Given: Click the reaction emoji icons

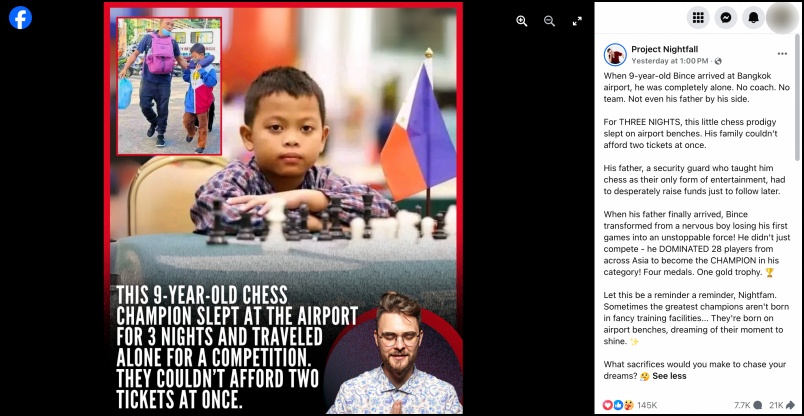Looking at the screenshot, I should [x=618, y=405].
